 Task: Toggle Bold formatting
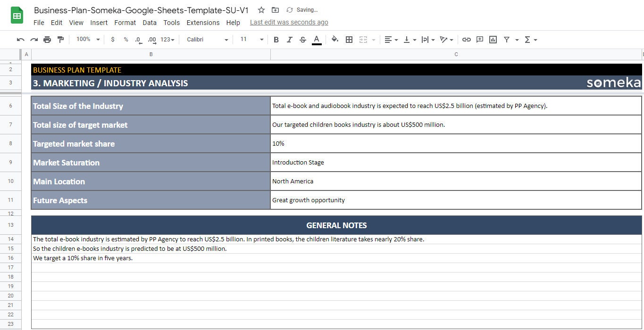276,40
